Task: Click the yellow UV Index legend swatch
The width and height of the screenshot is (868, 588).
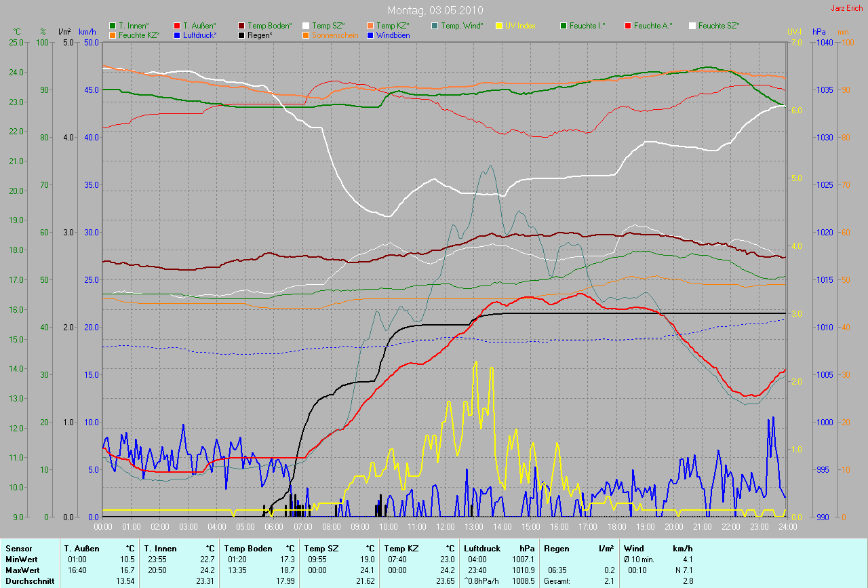Action: pyautogui.click(x=499, y=26)
